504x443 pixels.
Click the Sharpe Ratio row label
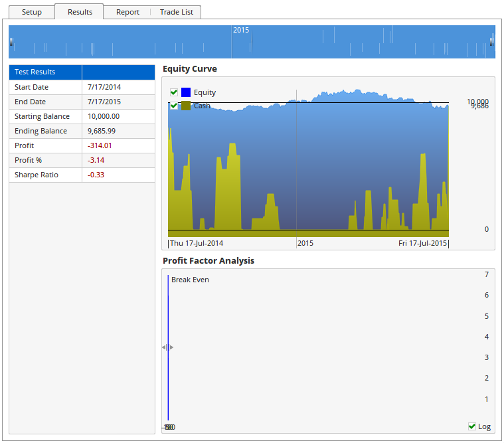tap(37, 175)
